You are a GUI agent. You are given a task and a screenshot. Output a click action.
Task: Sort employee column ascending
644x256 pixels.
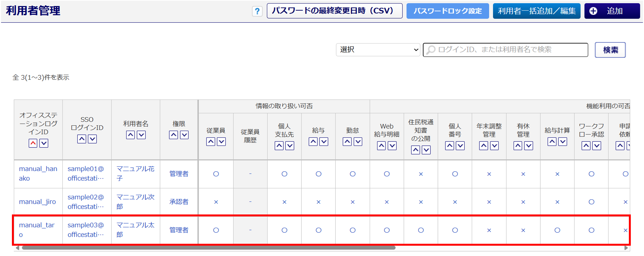click(211, 142)
